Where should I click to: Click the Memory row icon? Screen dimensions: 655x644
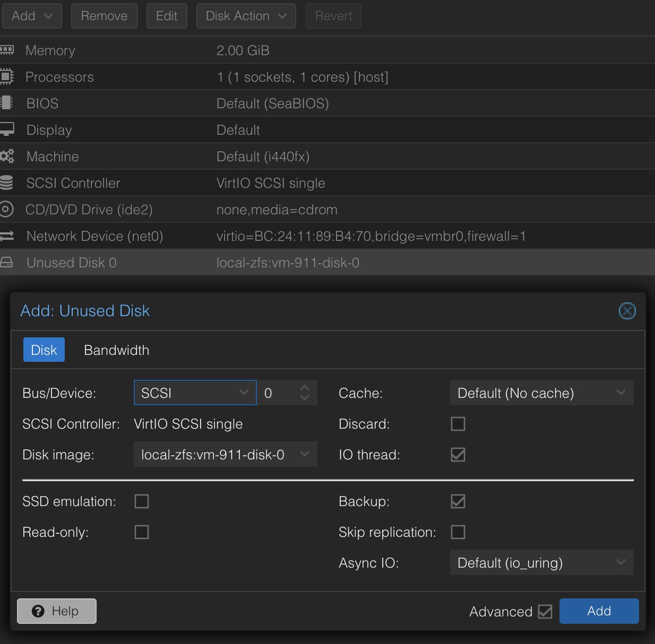coord(7,50)
